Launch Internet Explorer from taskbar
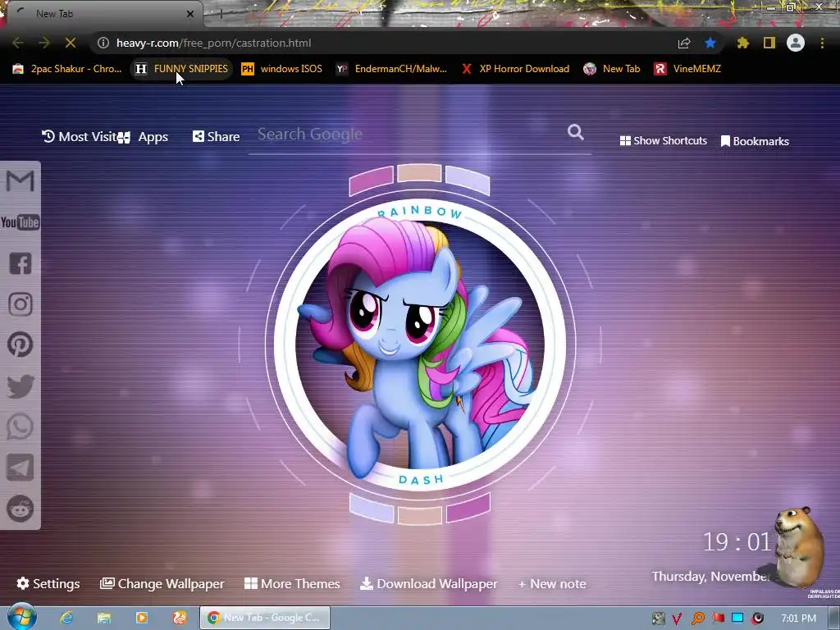This screenshot has width=840, height=630. point(66,618)
